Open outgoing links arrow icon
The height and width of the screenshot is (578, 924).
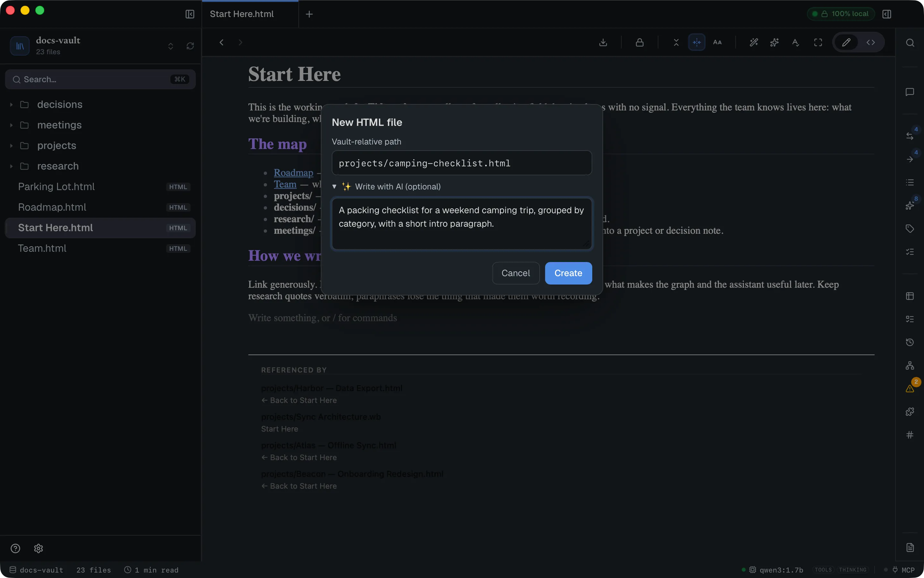pyautogui.click(x=910, y=159)
